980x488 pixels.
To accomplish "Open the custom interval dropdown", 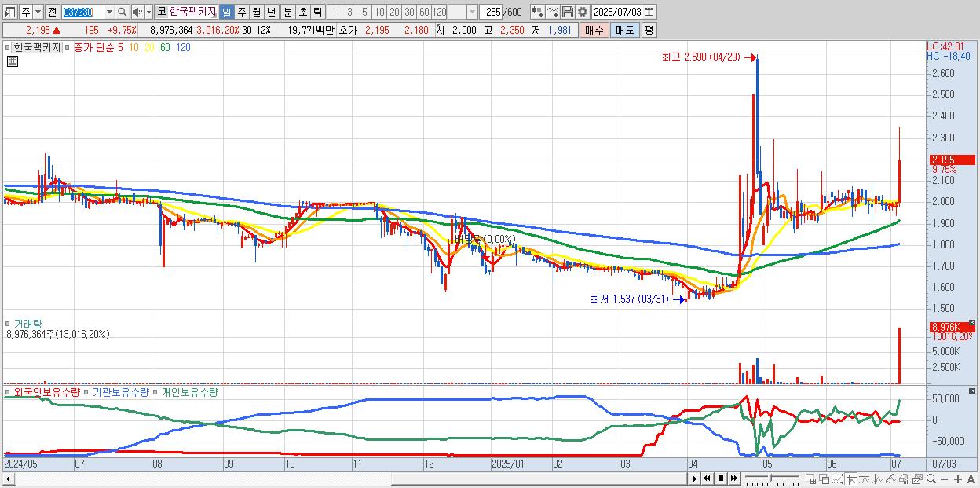I will coord(472,12).
